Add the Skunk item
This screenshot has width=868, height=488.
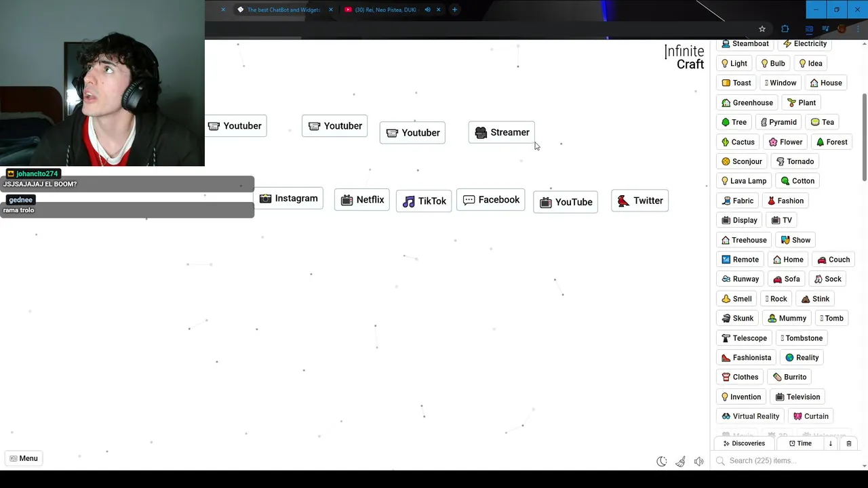[738, 319]
